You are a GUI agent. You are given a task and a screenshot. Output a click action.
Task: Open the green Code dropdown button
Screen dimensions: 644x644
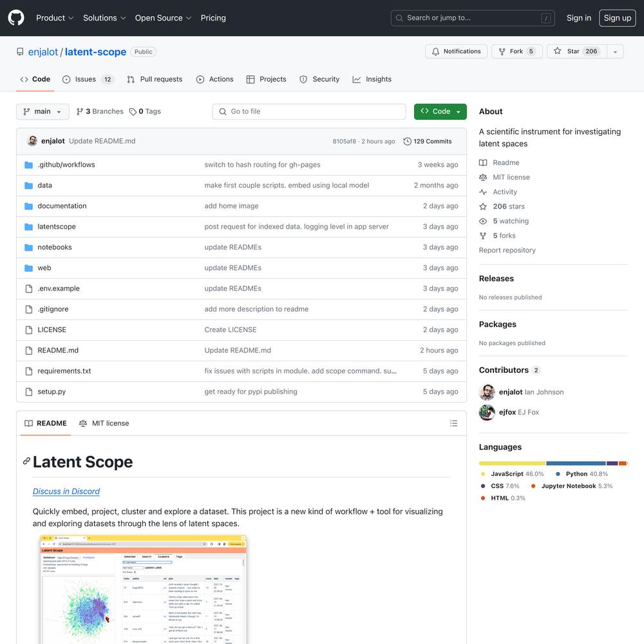[440, 111]
